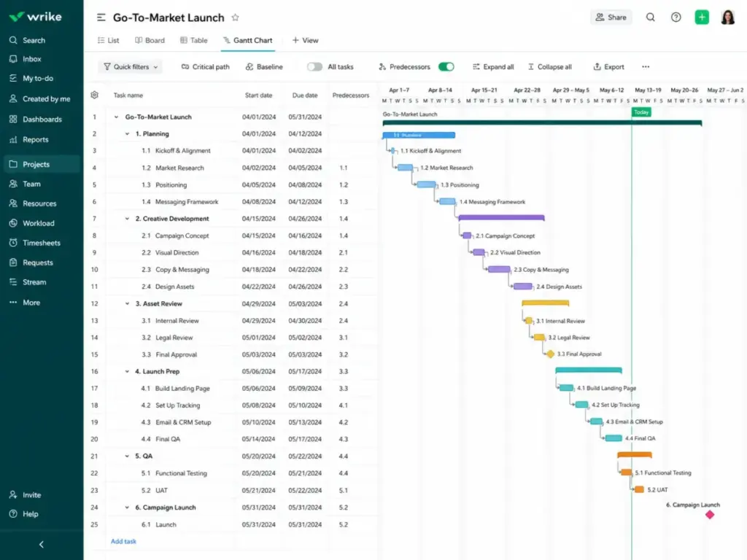747x560 pixels.
Task: Click the Share button
Action: (x=611, y=17)
